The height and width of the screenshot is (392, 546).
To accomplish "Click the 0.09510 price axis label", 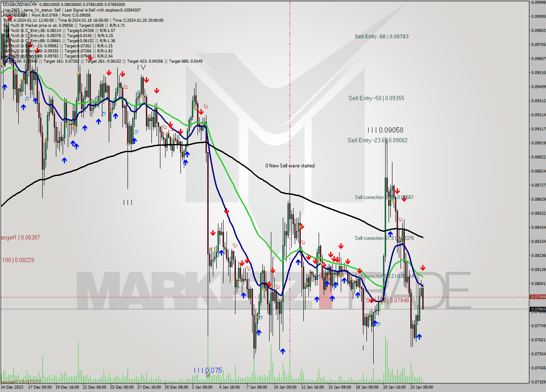I will pos(538,72).
